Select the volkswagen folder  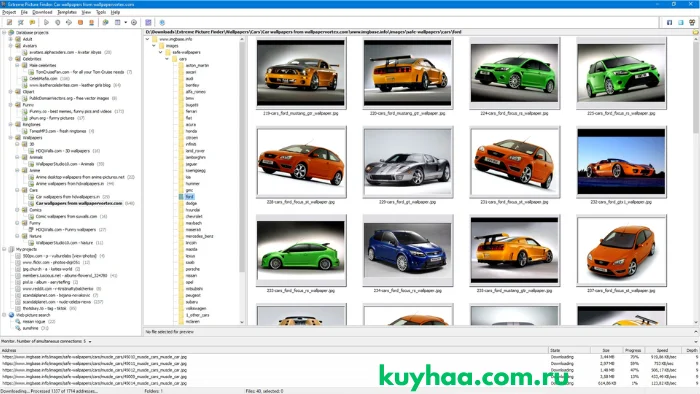(196, 308)
